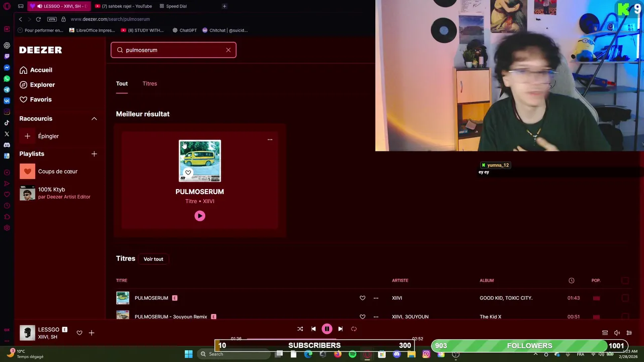
Task: Open the PULMOSERUM title in the best result card
Action: tap(200, 192)
